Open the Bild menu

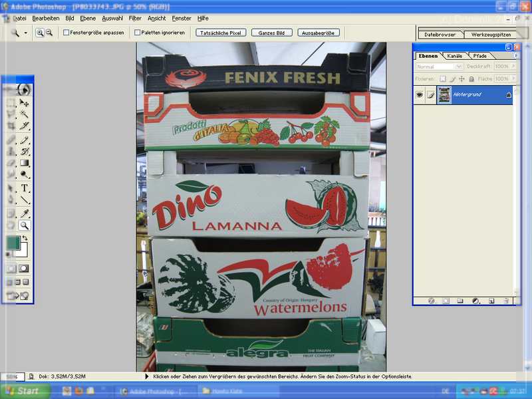[x=70, y=19]
